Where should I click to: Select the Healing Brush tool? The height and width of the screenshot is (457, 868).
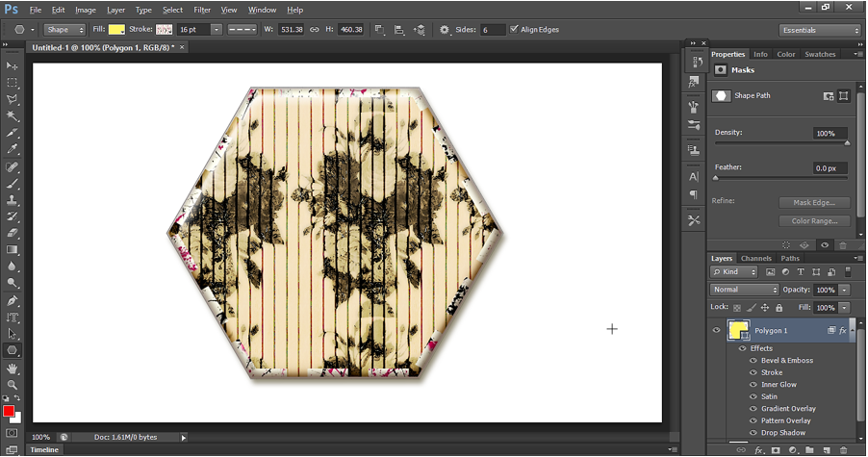click(12, 166)
